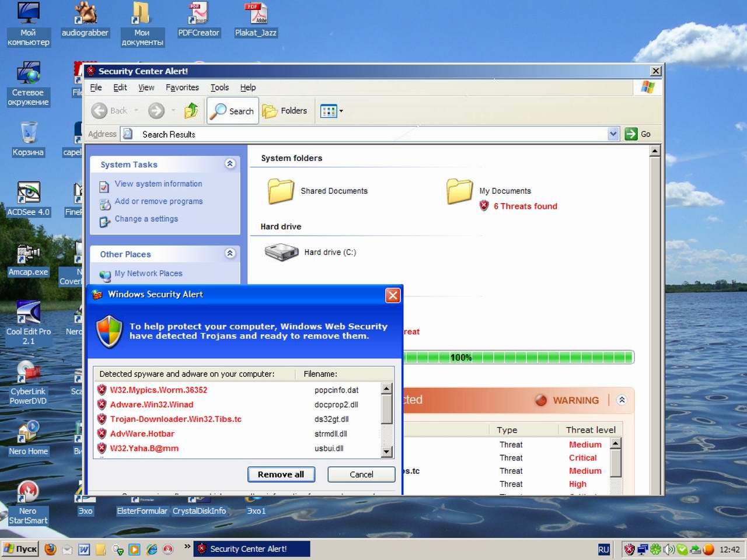Open the volume control tray icon

669,549
